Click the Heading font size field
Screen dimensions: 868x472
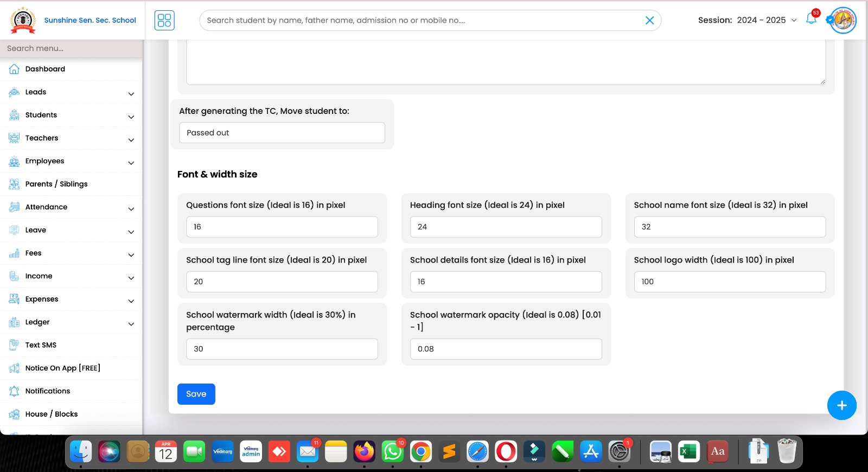tap(506, 227)
